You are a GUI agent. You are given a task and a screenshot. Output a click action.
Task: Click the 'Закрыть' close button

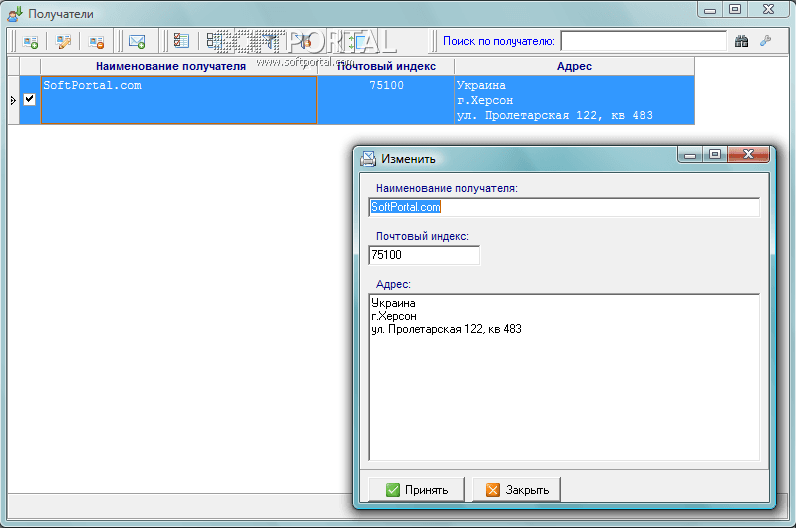point(517,490)
